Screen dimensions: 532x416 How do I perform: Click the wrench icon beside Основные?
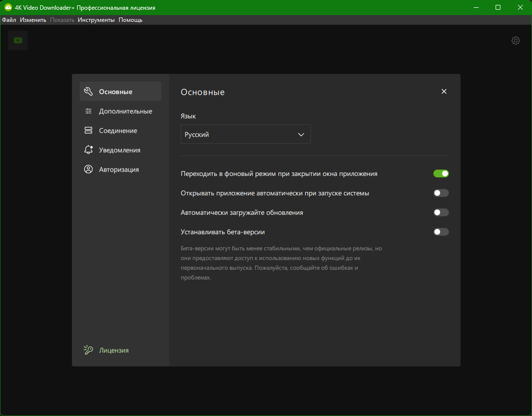point(88,91)
